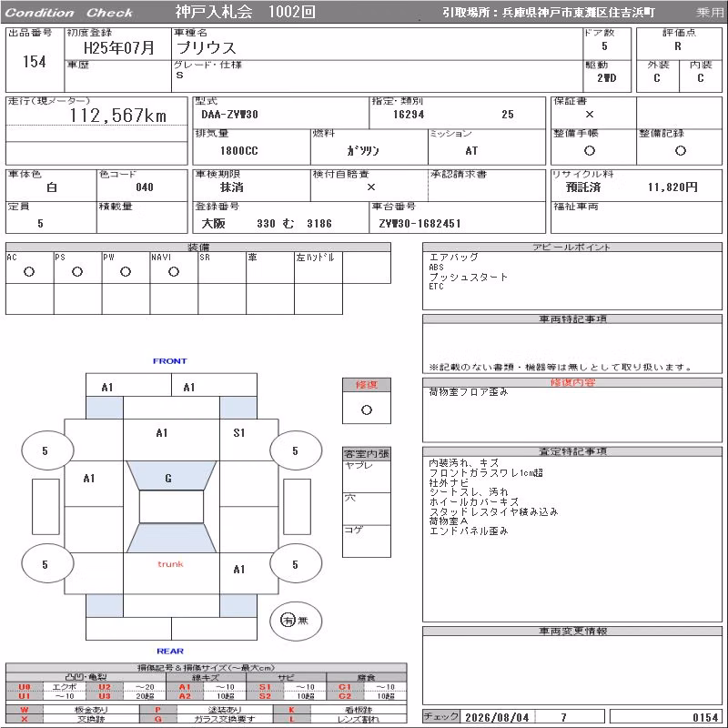
Task: Click the note スタッドレスタイヤ積み込み
Action: pos(493,511)
